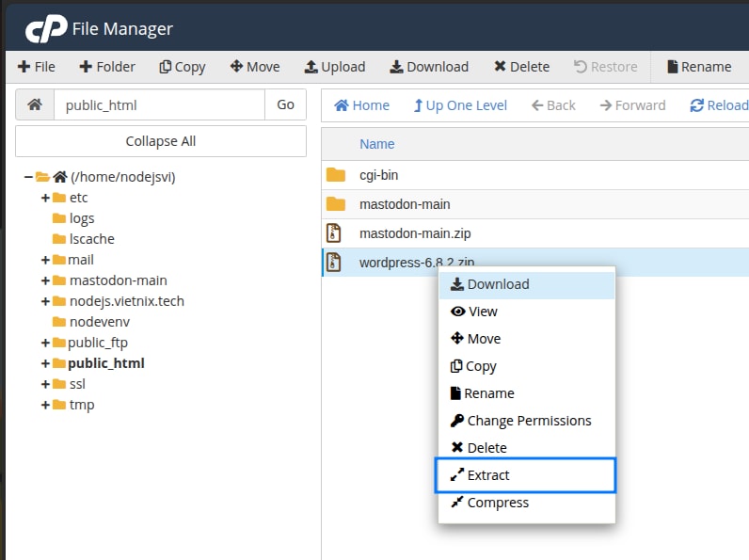Click Move in the top toolbar
This screenshot has width=749, height=560.
coord(255,67)
